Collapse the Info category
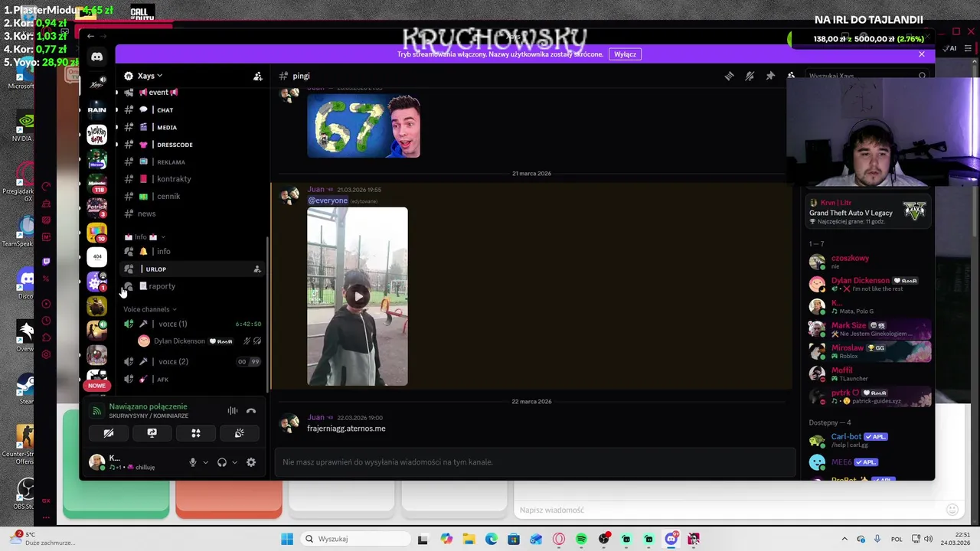980x551 pixels. point(145,237)
